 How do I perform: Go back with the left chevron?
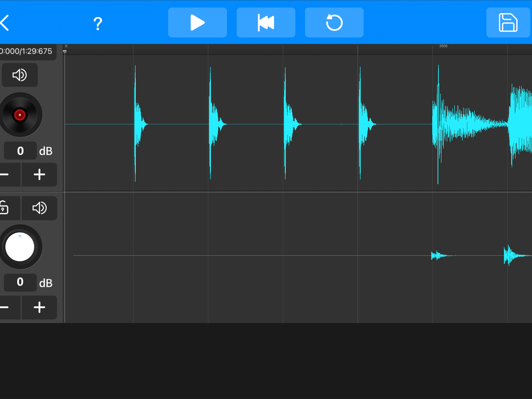point(4,23)
